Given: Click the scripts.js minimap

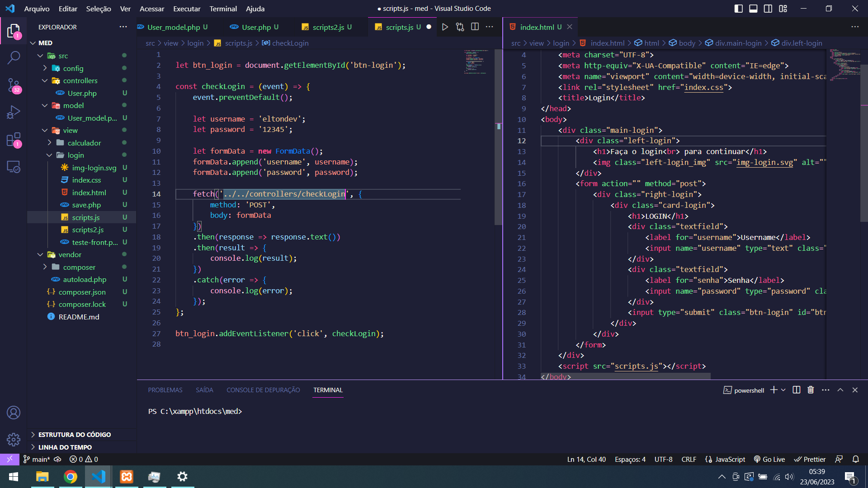Looking at the screenshot, I should point(477,62).
